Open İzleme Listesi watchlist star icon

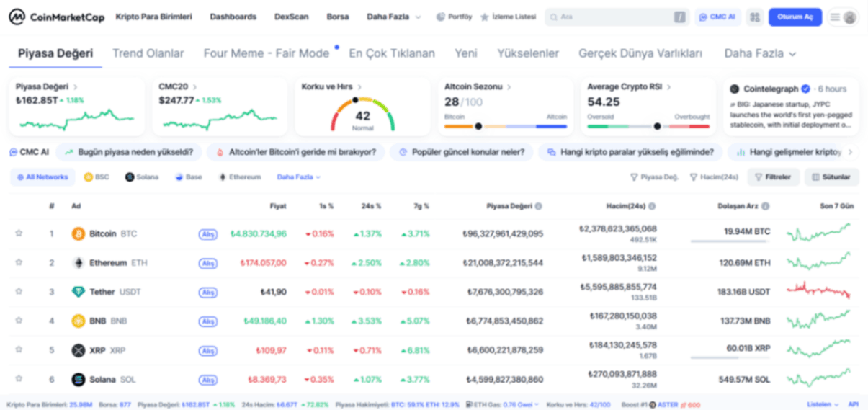485,17
